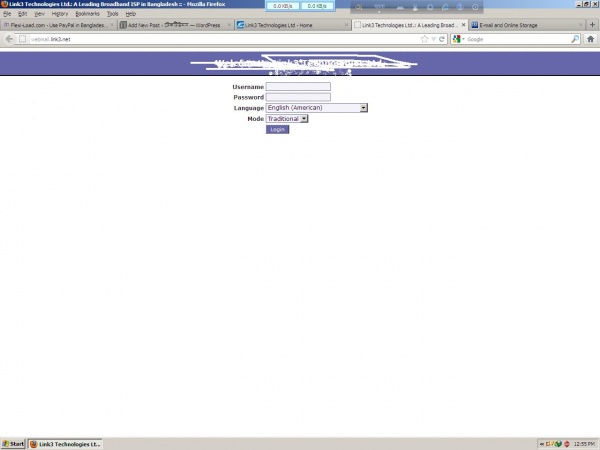600x450 pixels.
Task: Open the View menu
Action: click(x=39, y=14)
